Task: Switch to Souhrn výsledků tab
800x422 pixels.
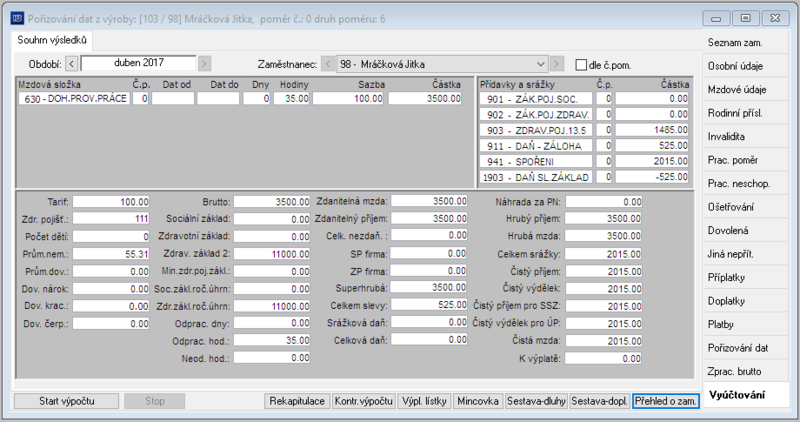Action: 52,40
